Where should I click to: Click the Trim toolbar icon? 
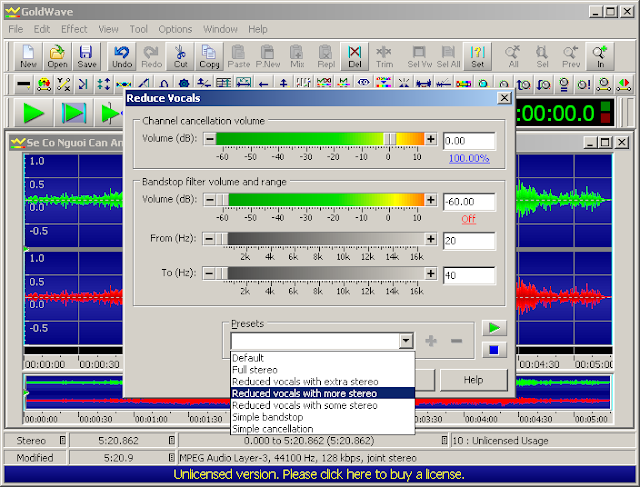coord(385,56)
